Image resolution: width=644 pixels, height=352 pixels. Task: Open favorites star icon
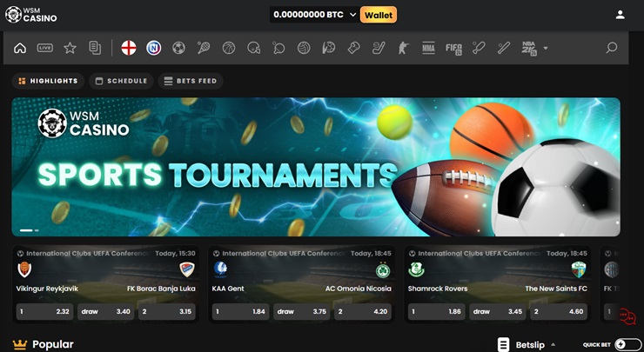pyautogui.click(x=70, y=48)
